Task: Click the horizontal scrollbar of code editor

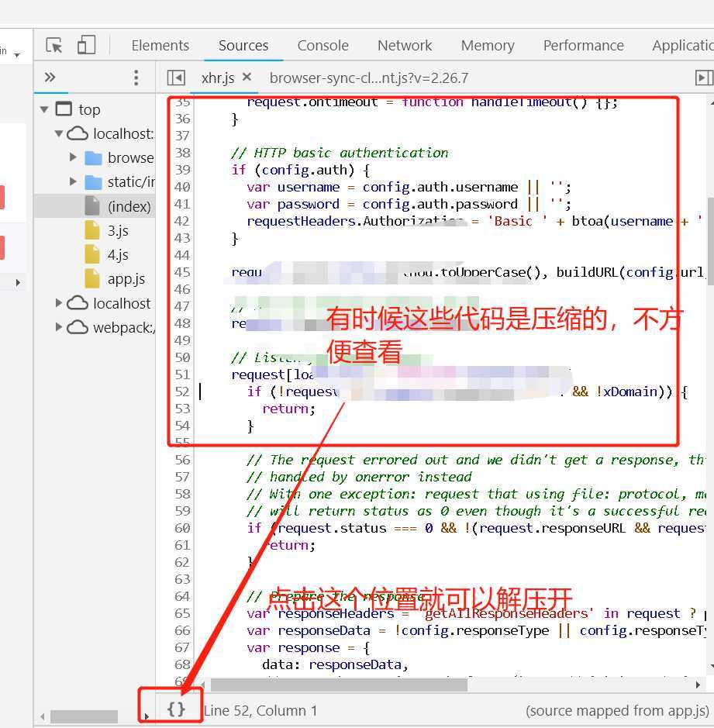Action: (339, 685)
